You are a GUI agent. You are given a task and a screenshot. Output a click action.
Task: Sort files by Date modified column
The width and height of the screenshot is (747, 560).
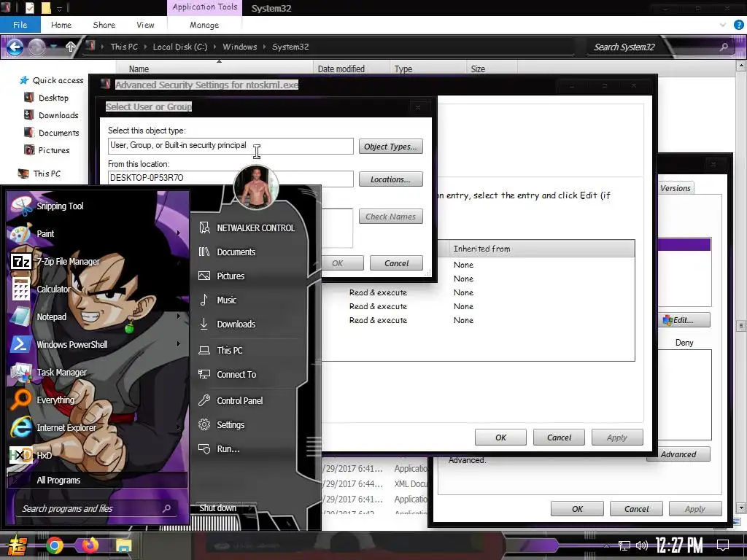click(351, 69)
